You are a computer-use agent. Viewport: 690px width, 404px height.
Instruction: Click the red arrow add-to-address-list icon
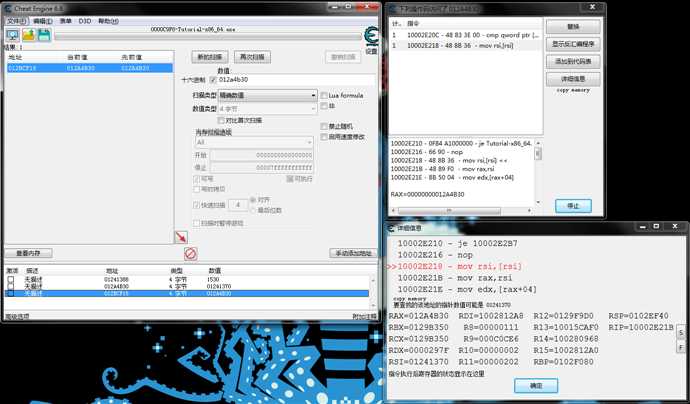click(x=181, y=237)
